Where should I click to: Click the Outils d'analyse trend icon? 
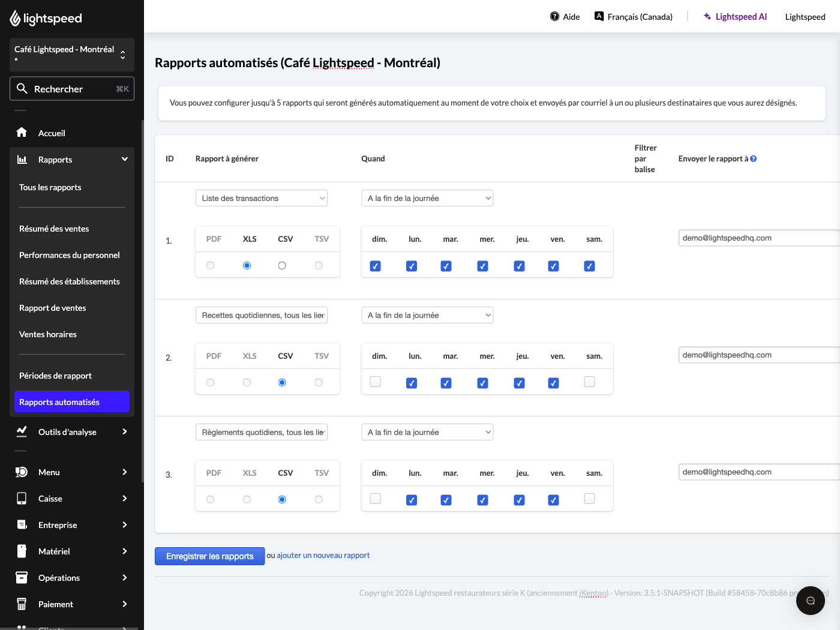(22, 431)
